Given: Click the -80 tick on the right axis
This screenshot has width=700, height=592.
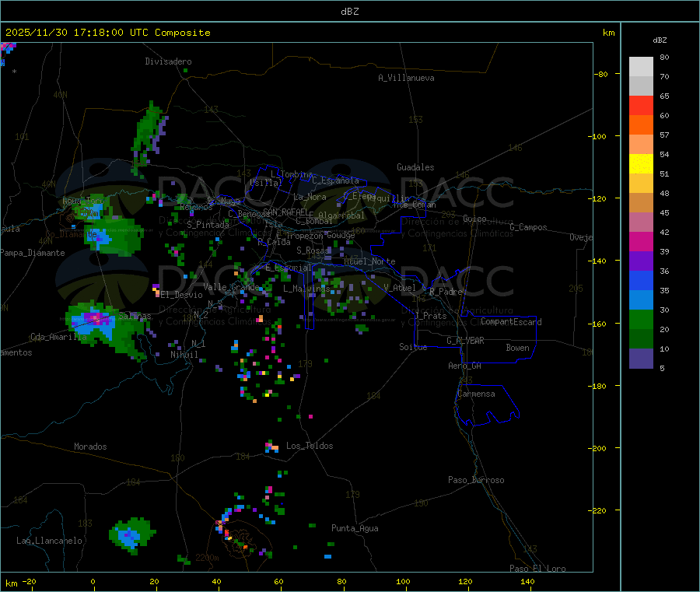Looking at the screenshot, I should coord(600,74).
